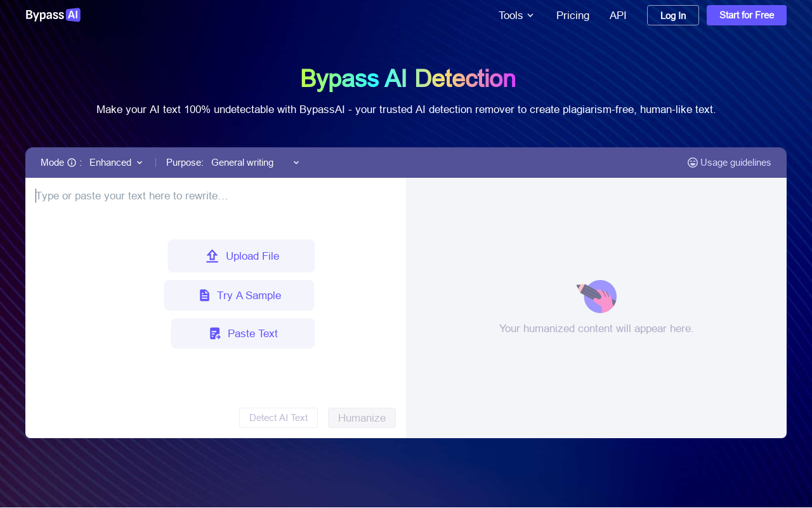This screenshot has height=508, width=812.
Task: Click the Bypass AI Detection heading
Action: coord(408,78)
